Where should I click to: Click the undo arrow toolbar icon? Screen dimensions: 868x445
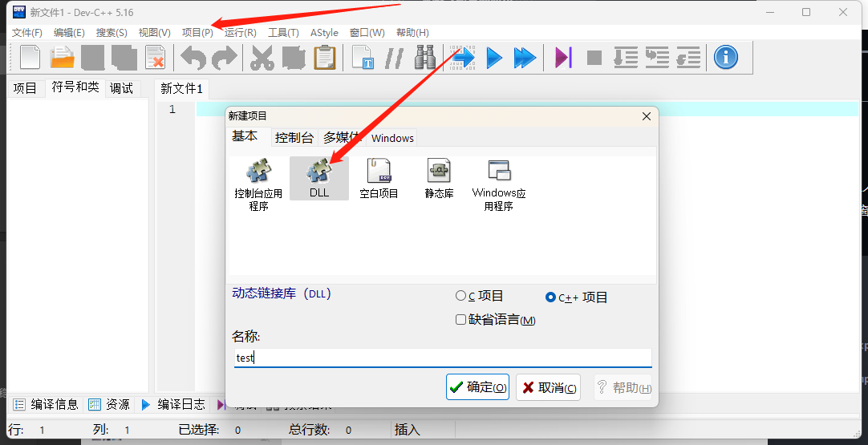(x=193, y=58)
